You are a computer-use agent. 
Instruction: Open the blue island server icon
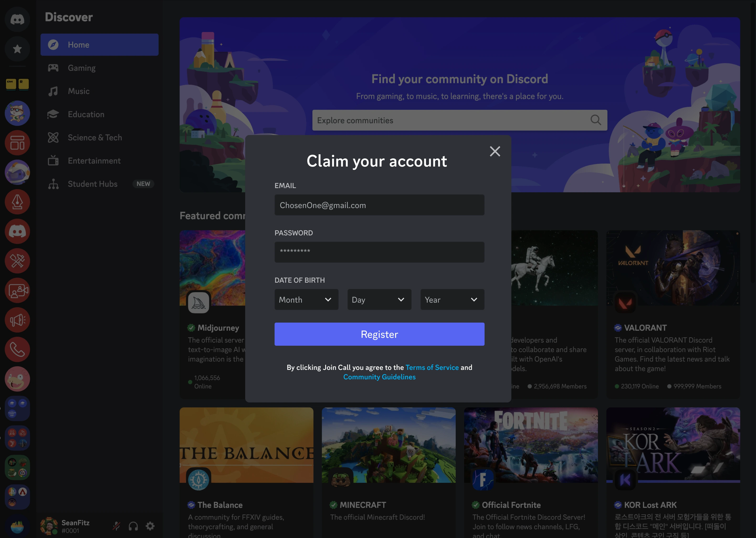coord(17,527)
